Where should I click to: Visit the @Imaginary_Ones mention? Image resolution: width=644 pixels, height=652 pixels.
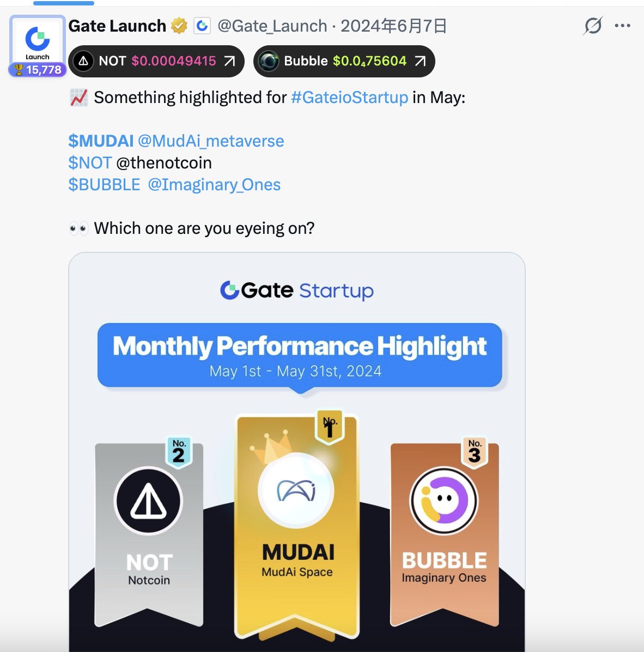(214, 185)
